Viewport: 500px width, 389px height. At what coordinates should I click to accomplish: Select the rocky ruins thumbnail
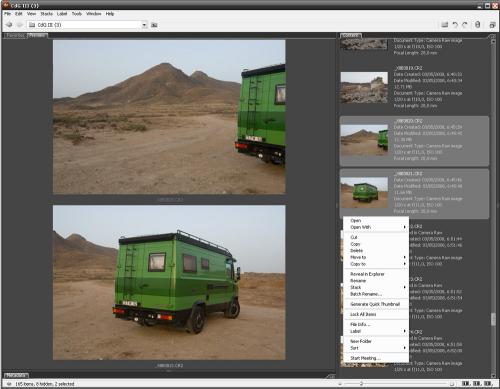click(364, 88)
